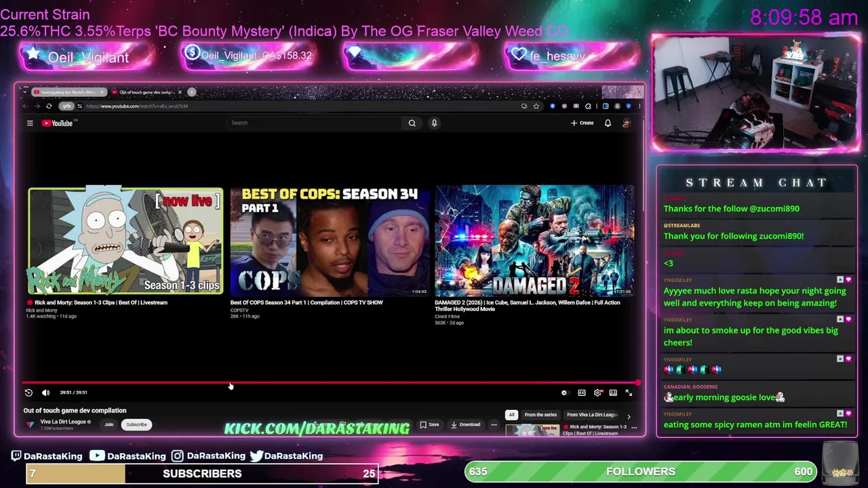Switch to theater mode

pyautogui.click(x=613, y=392)
